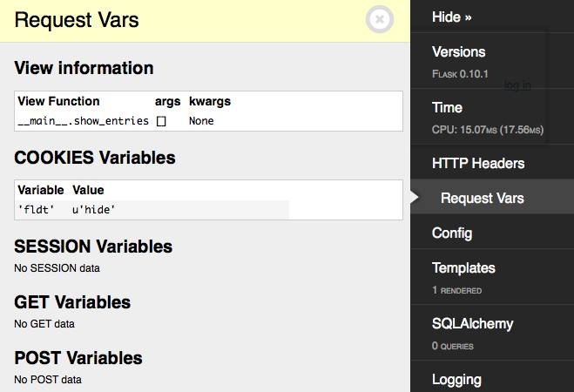Hide the debug toolbar

451,17
